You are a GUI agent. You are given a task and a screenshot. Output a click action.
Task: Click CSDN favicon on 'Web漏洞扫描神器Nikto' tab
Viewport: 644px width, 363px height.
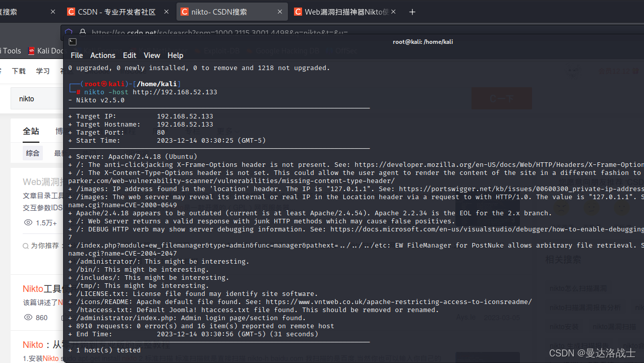[x=298, y=12]
